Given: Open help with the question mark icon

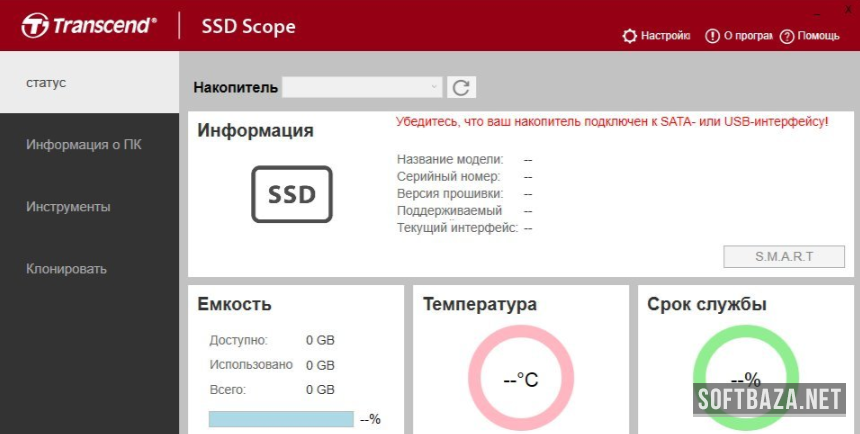Looking at the screenshot, I should 786,36.
